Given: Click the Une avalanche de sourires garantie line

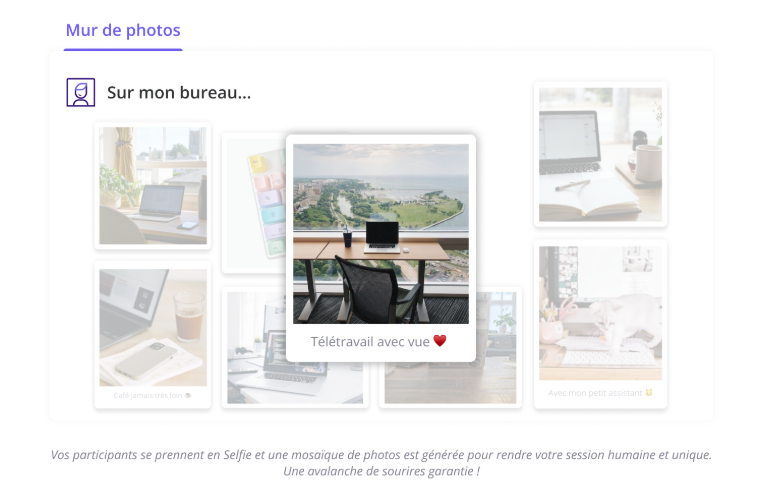Looking at the screenshot, I should pos(381,472).
